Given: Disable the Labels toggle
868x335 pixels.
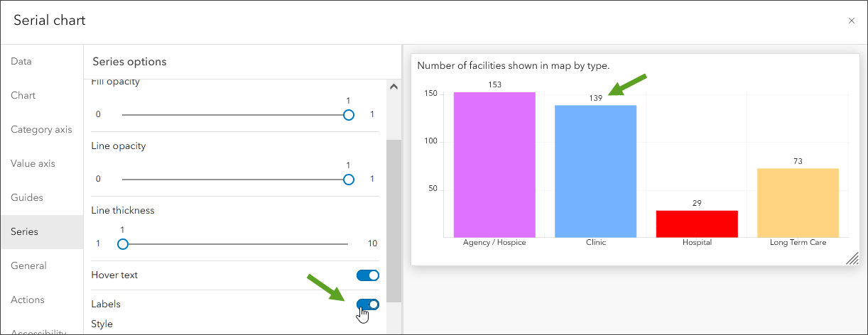Looking at the screenshot, I should (x=367, y=304).
